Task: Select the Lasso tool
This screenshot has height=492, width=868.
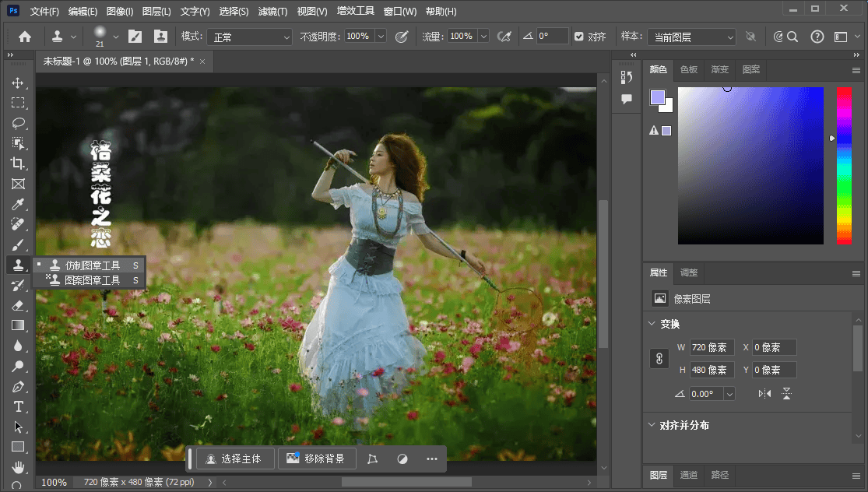Action: (18, 123)
